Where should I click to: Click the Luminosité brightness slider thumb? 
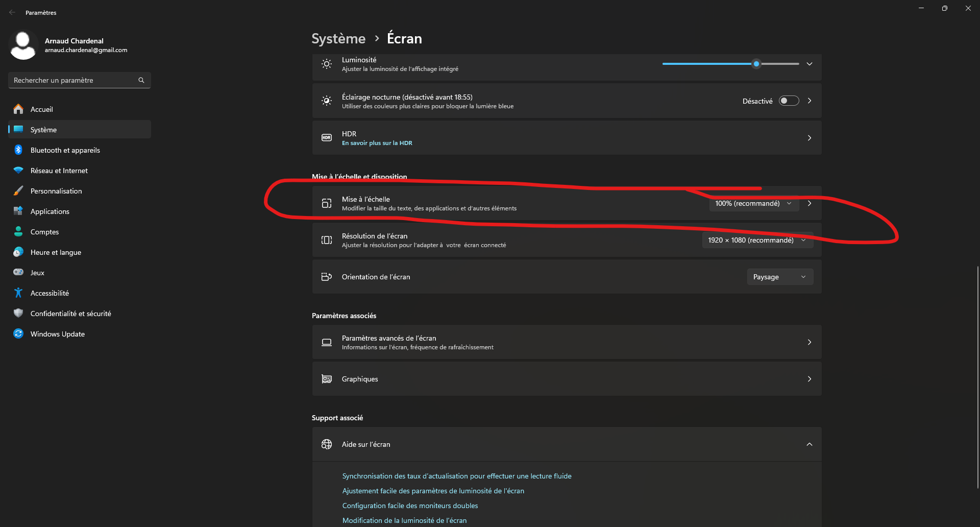coord(756,64)
